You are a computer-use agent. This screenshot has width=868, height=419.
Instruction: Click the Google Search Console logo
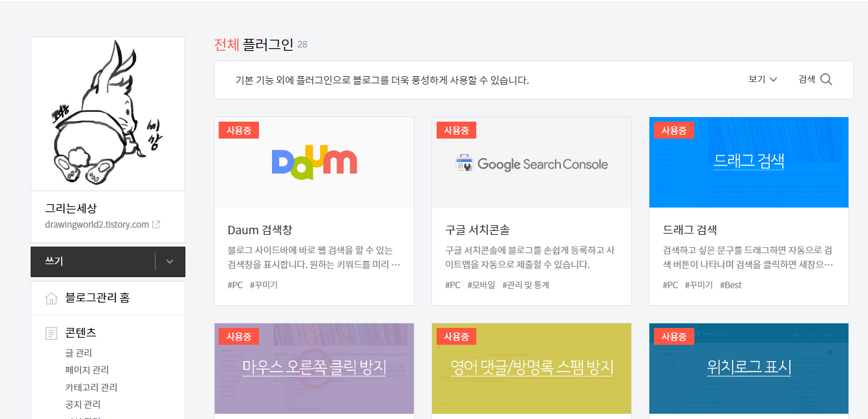click(531, 164)
